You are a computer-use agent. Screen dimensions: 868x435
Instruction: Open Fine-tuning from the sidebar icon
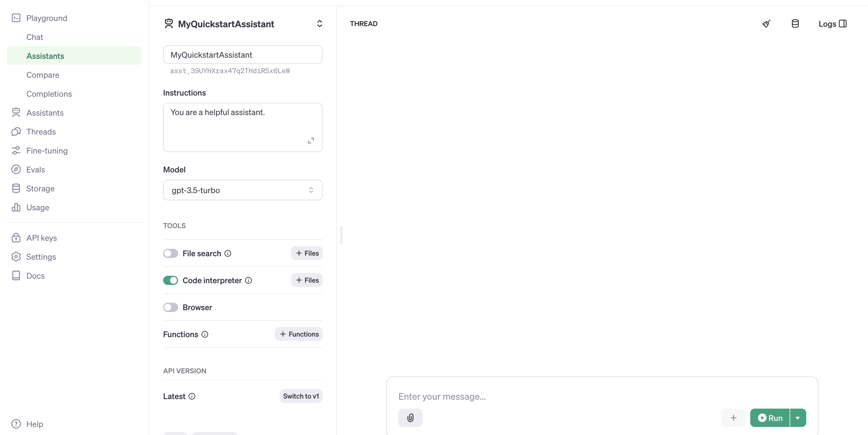16,150
